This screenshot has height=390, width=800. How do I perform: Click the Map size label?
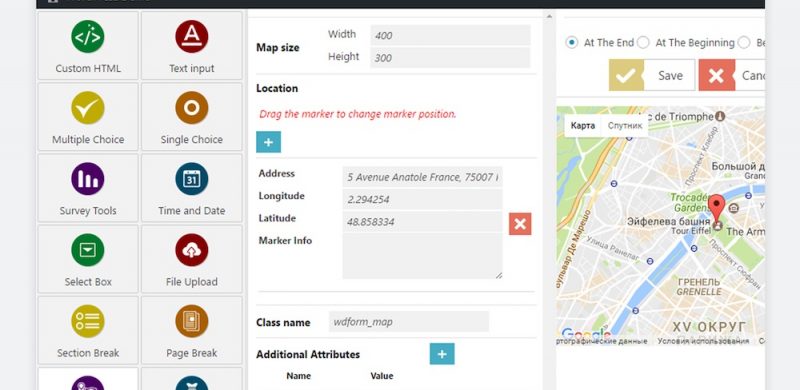point(278,47)
